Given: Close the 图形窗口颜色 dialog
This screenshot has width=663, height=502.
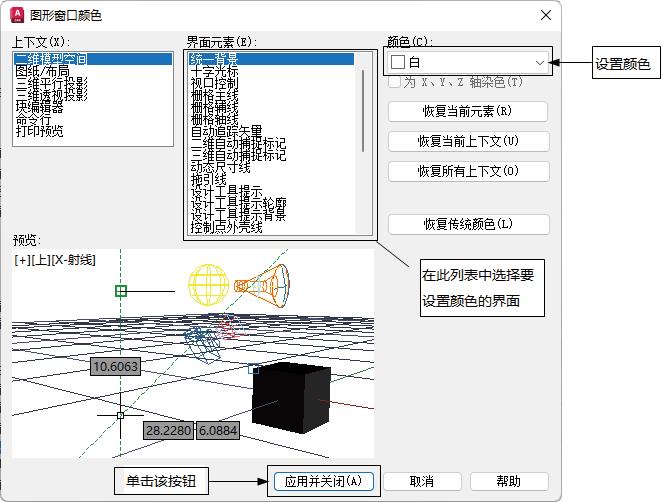Looking at the screenshot, I should [545, 16].
